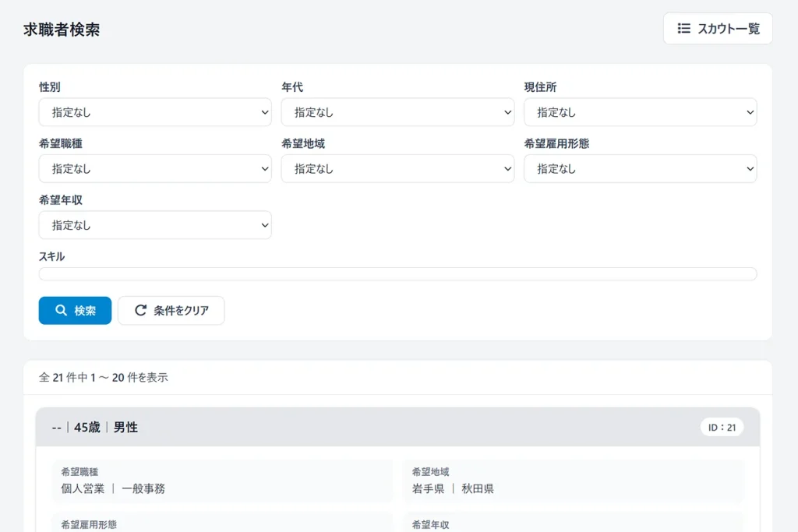Click the magnifier icon in 検索 button
The width and height of the screenshot is (798, 532).
pos(61,310)
